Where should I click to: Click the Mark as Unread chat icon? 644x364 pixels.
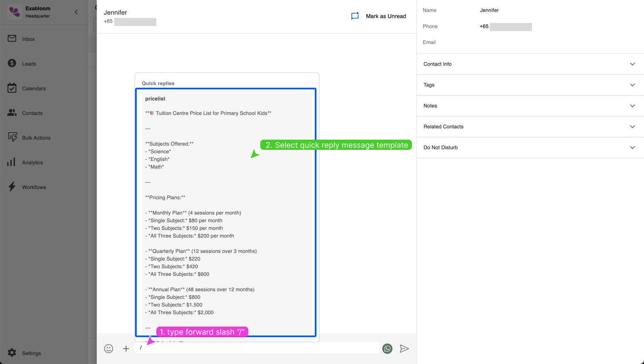coord(355,16)
